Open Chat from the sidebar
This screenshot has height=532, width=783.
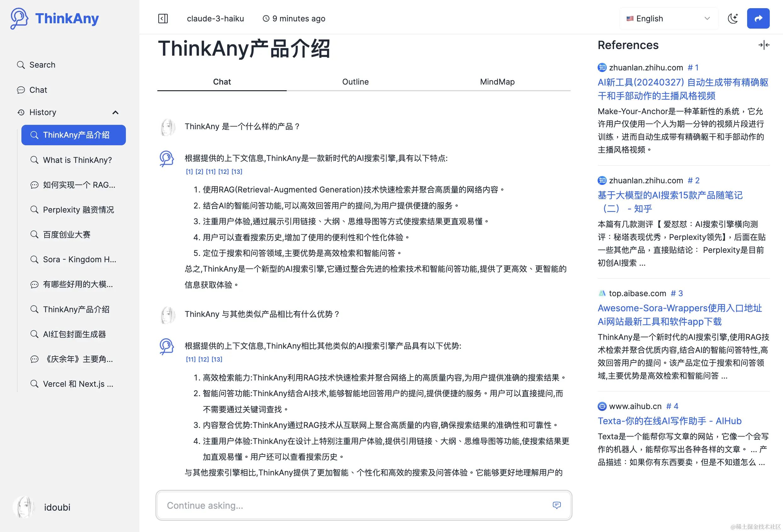pos(38,90)
